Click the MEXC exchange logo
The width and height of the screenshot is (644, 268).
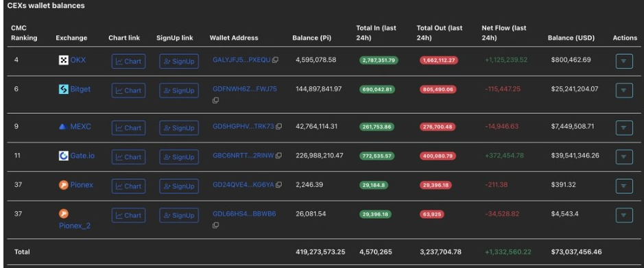[x=63, y=127]
